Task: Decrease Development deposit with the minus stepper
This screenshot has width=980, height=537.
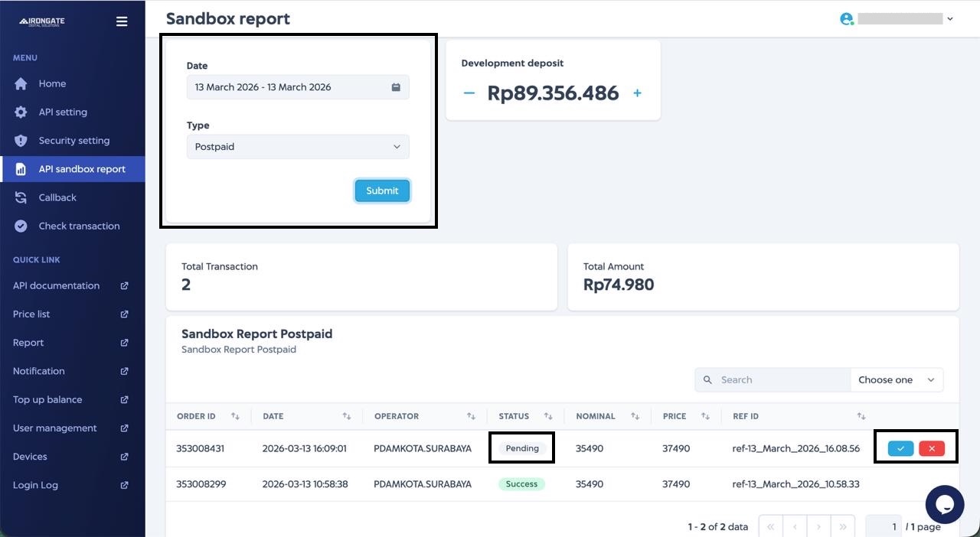Action: coord(469,93)
